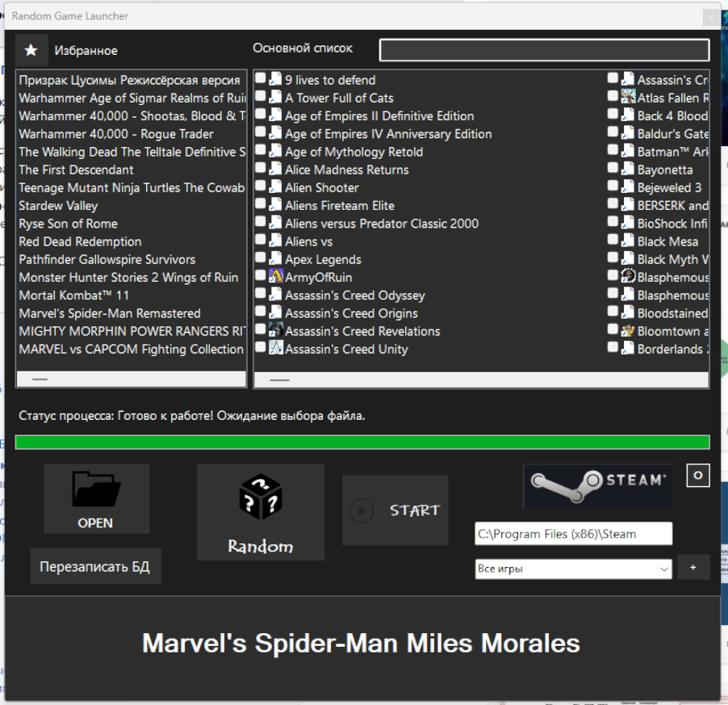Select Red Dead Redemption in favorites
Viewport: 728px width, 705px height.
tap(80, 241)
